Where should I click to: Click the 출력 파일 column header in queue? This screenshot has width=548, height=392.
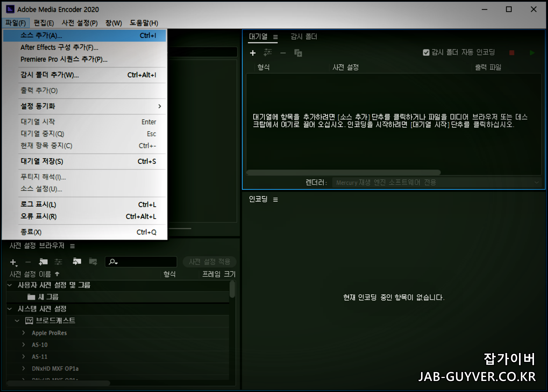click(488, 67)
